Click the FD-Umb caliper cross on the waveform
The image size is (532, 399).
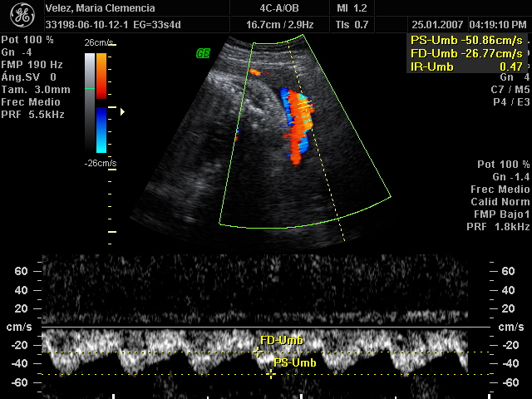tap(257, 352)
